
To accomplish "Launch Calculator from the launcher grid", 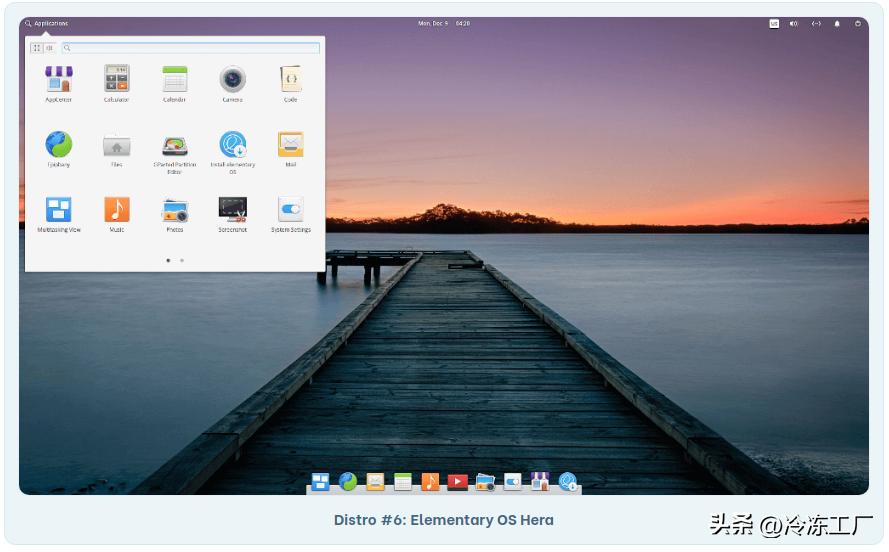I will click(117, 83).
